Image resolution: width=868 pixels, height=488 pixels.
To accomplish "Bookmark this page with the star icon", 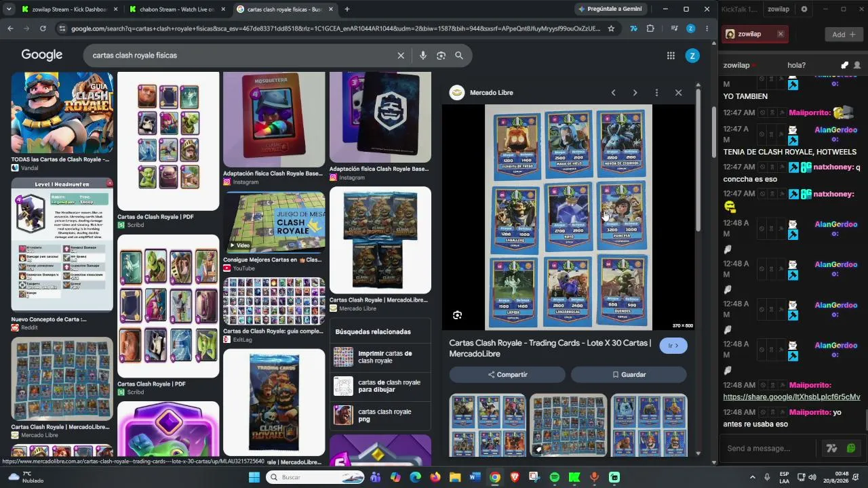I will coord(611,28).
